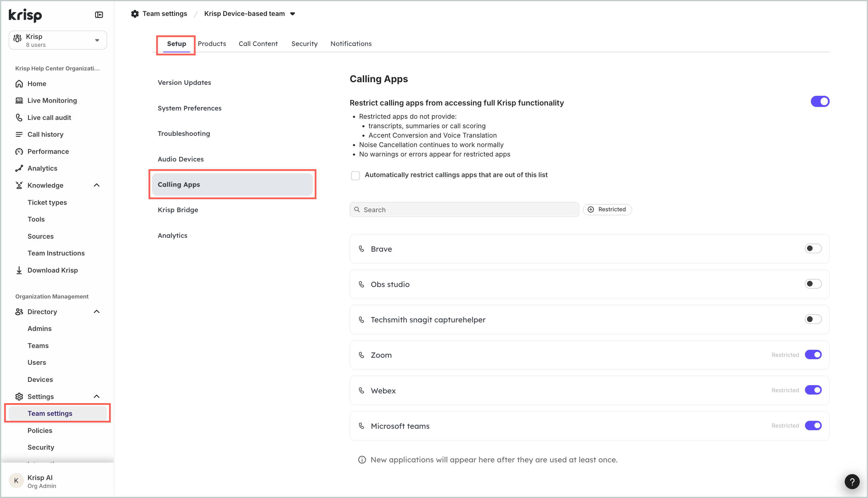Switch to the Setup tab
Viewport: 868px width, 498px height.
(x=176, y=44)
